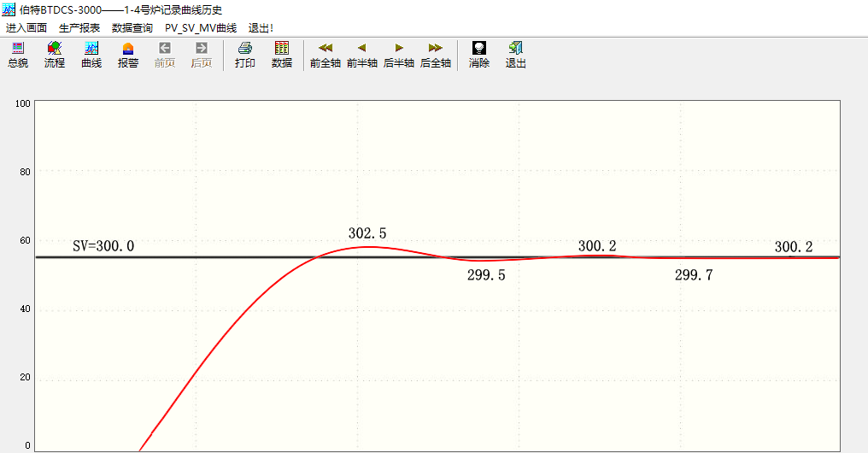Open the 进入画面 menu
The height and width of the screenshot is (453, 868).
tap(26, 28)
